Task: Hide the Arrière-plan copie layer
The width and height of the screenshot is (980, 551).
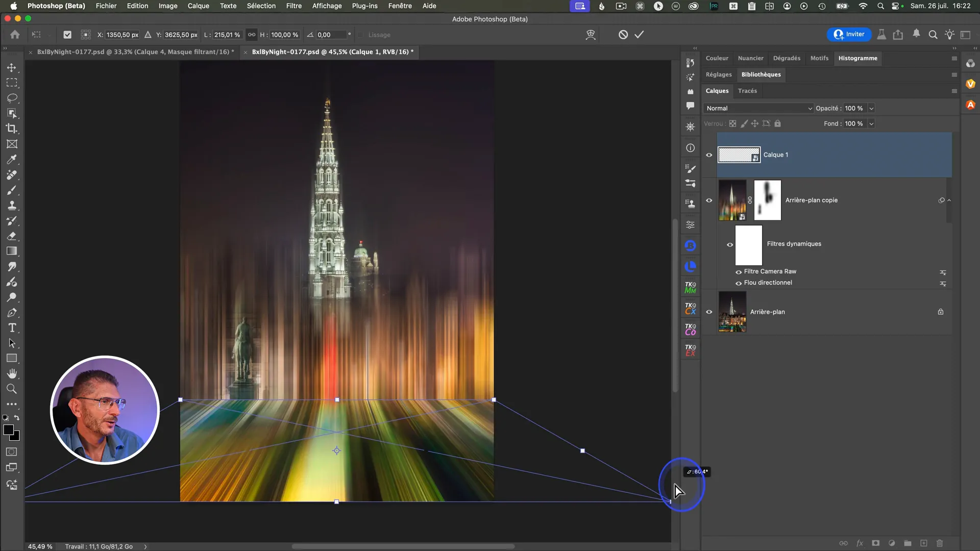Action: pyautogui.click(x=709, y=201)
